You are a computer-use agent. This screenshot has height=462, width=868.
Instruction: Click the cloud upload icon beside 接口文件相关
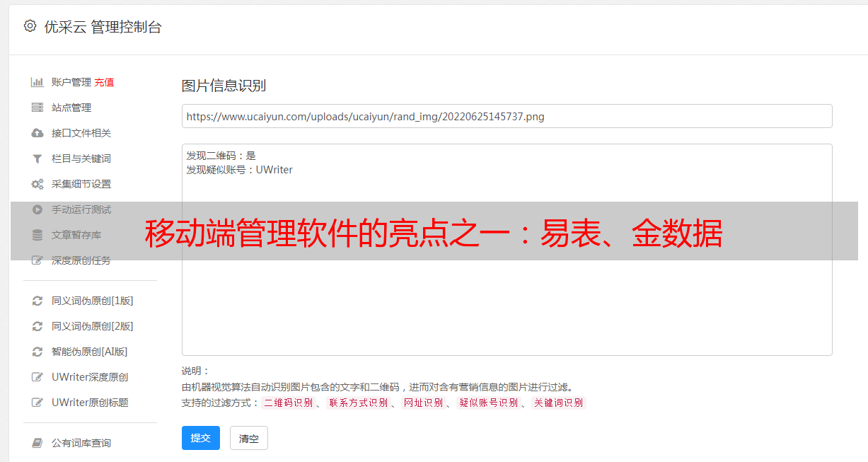[37, 133]
